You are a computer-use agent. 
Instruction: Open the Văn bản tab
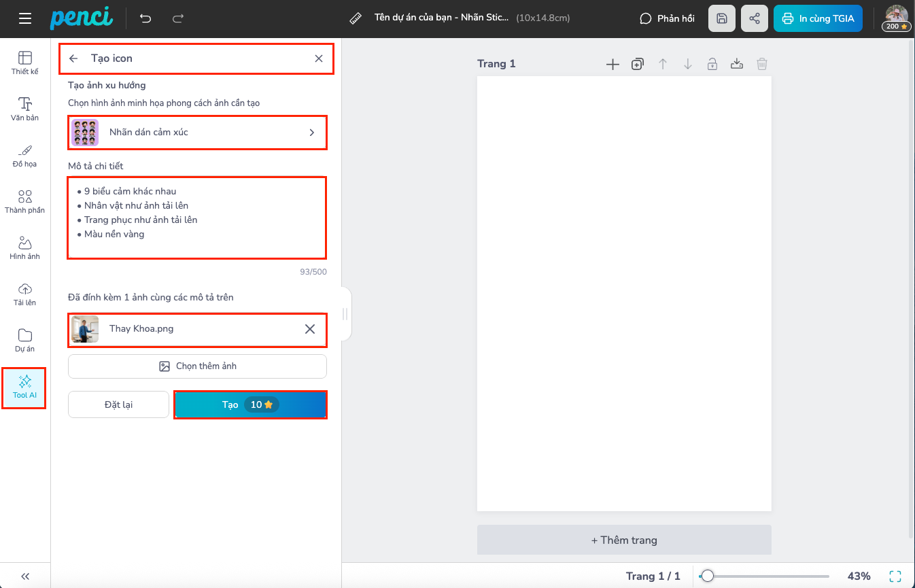25,109
